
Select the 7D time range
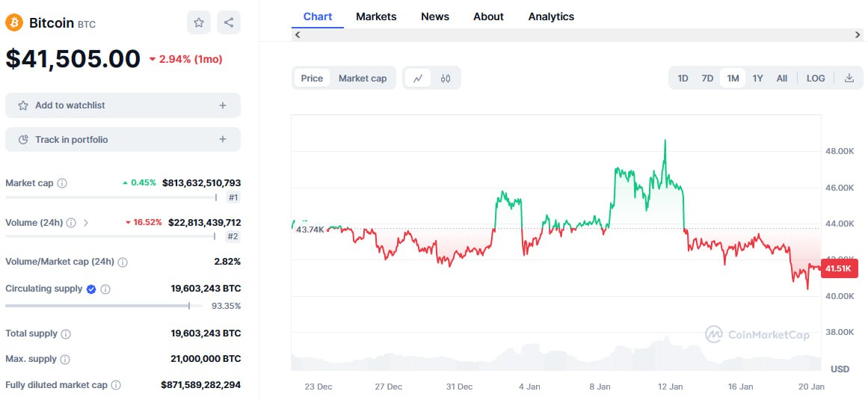[707, 78]
